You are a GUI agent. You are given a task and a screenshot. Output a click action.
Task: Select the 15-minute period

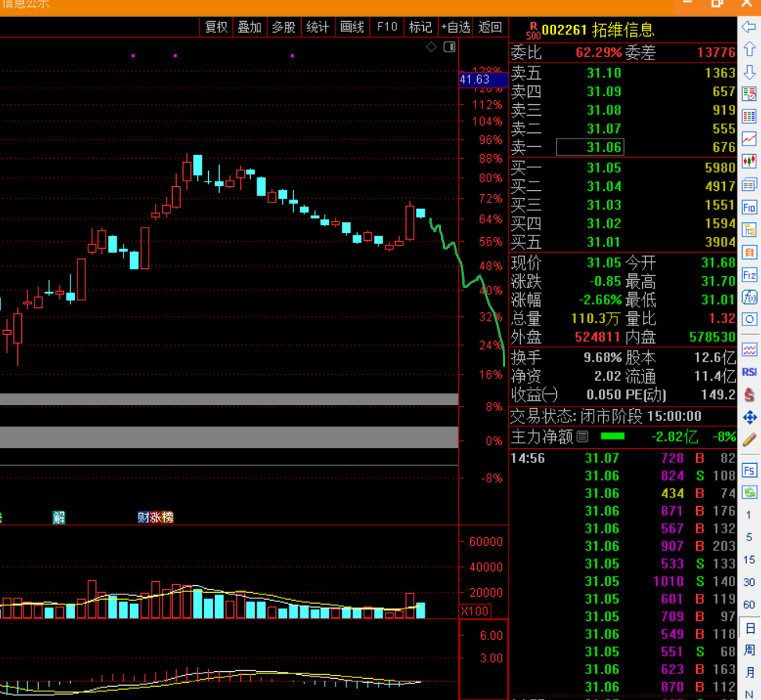click(x=748, y=560)
